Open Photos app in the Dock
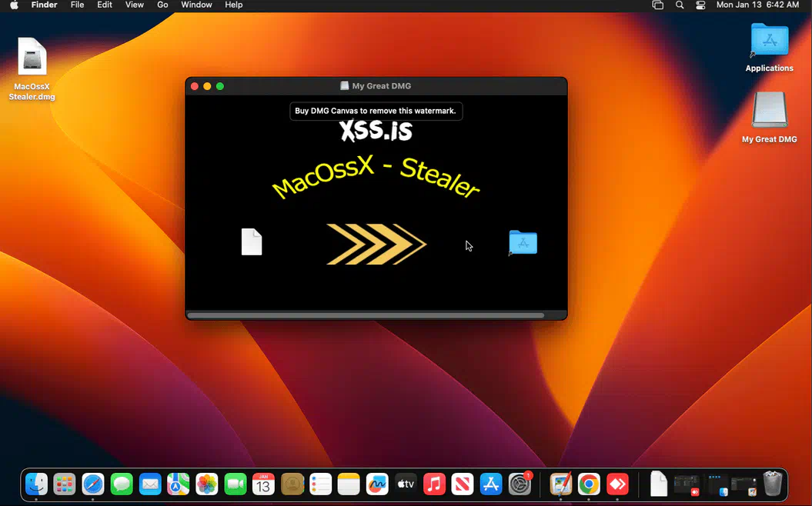 click(x=206, y=484)
